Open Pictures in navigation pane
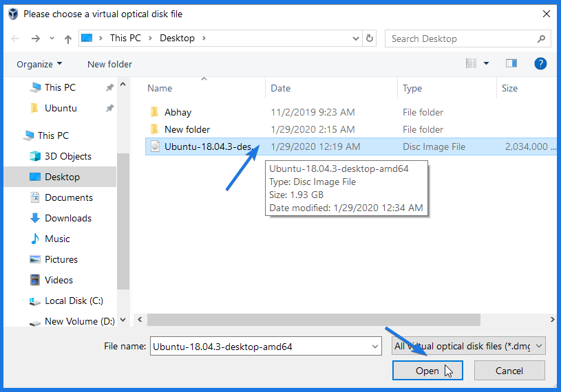 point(61,260)
